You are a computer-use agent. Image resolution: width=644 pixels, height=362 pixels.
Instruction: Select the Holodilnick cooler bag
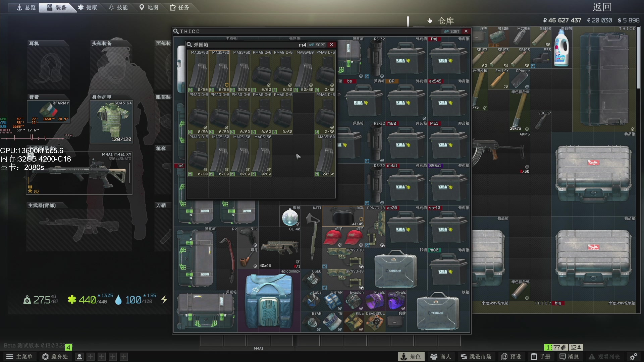pyautogui.click(x=269, y=301)
